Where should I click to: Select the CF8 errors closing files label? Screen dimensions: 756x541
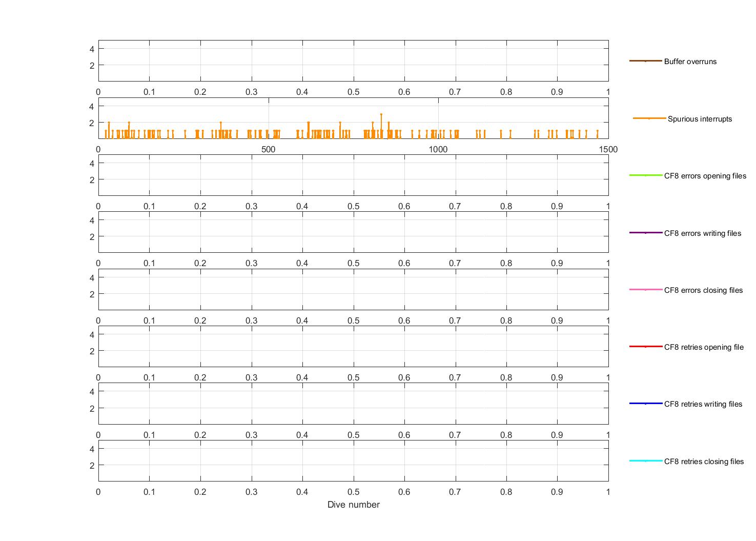[703, 290]
